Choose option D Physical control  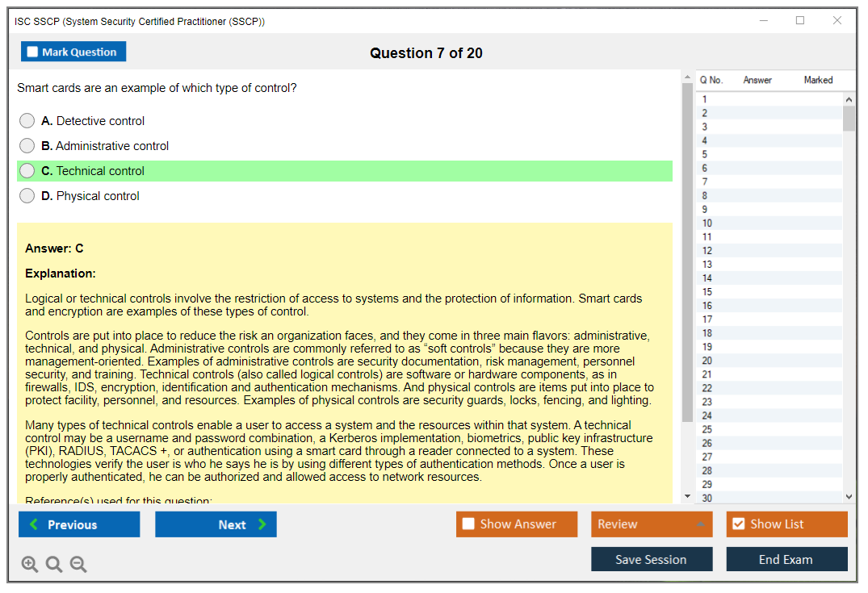[27, 196]
